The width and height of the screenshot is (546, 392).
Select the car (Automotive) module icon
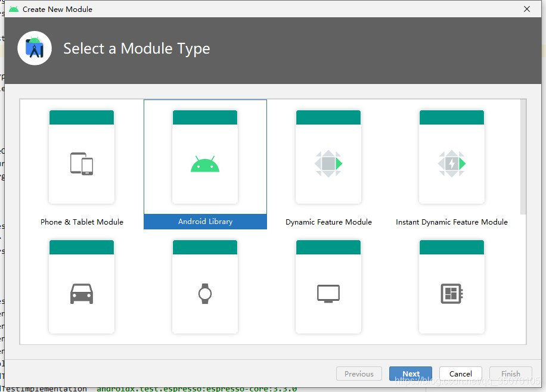(x=82, y=294)
